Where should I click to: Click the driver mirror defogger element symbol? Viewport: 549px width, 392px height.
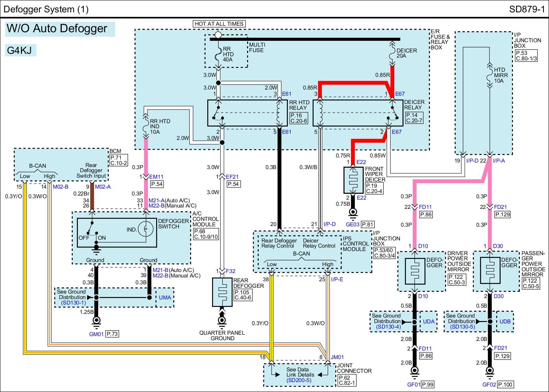(x=415, y=271)
